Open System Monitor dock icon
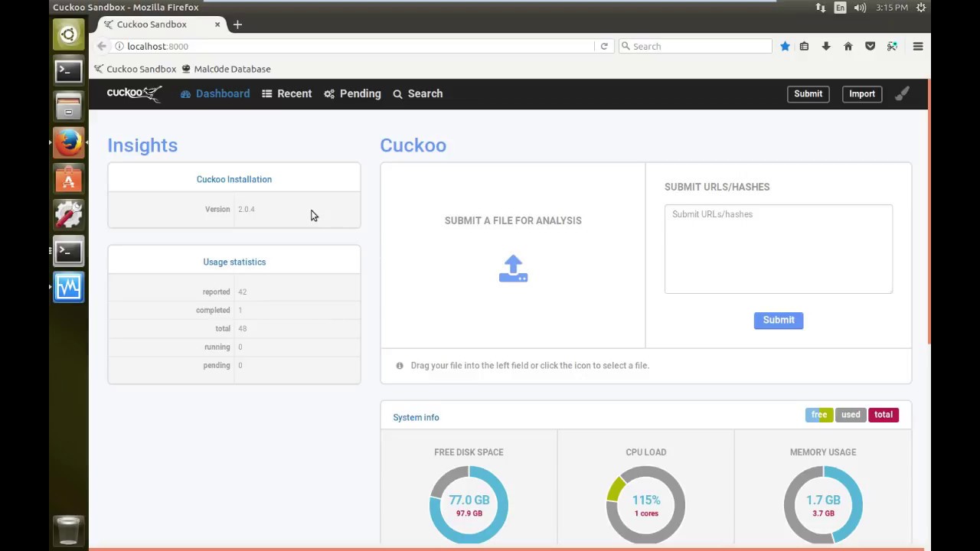The height and width of the screenshot is (551, 980). click(x=68, y=287)
